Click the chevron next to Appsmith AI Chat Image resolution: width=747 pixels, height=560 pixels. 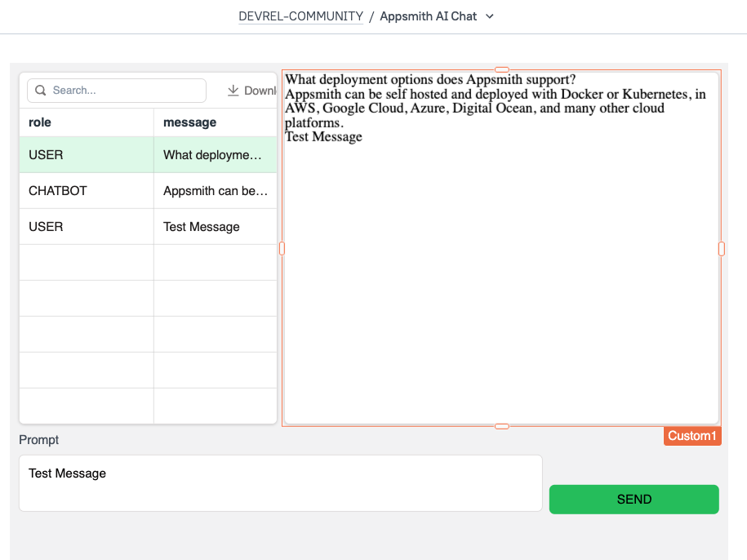coord(489,16)
